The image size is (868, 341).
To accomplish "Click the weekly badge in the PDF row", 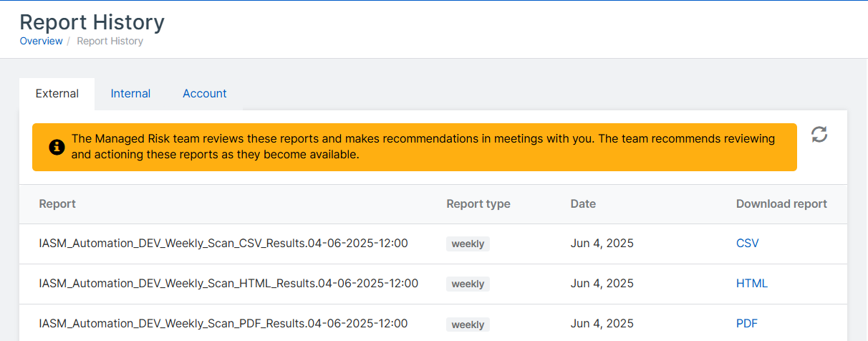I will point(468,325).
